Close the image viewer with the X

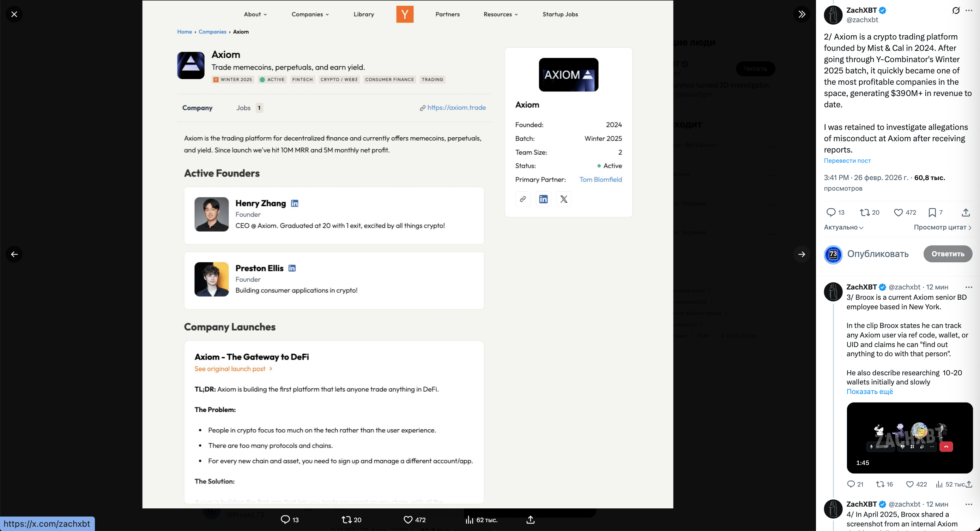[x=14, y=14]
